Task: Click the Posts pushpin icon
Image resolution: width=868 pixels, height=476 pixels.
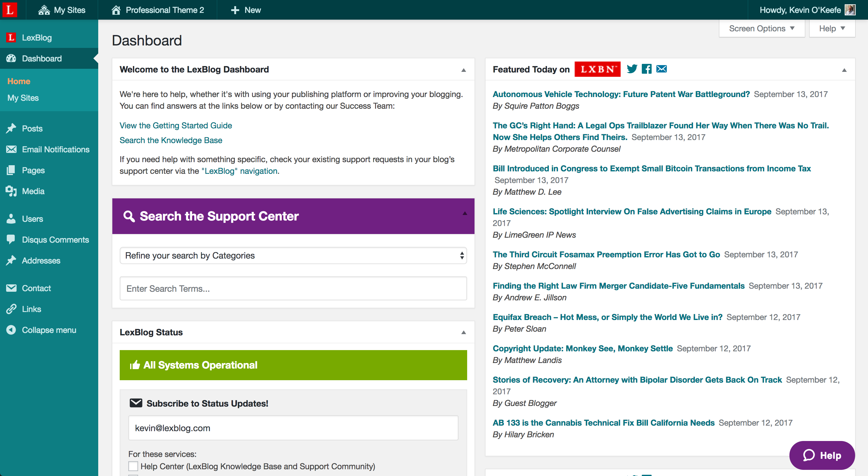Action: (x=11, y=128)
